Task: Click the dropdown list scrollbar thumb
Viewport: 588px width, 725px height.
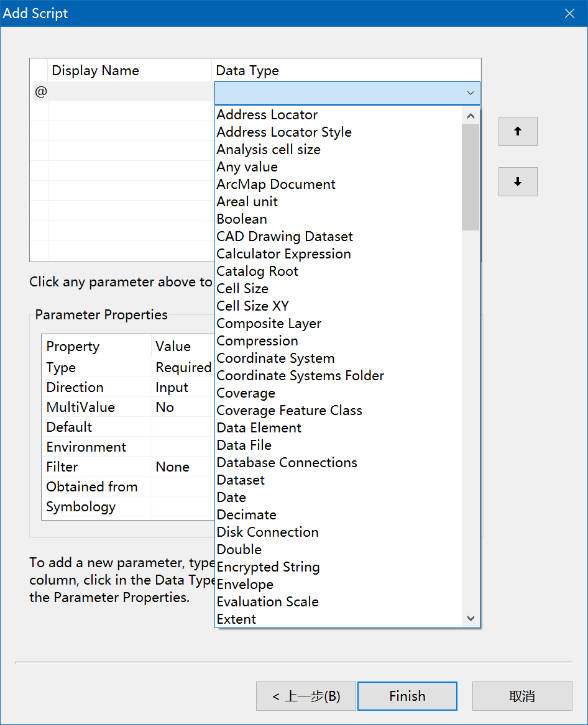Action: 471,177
